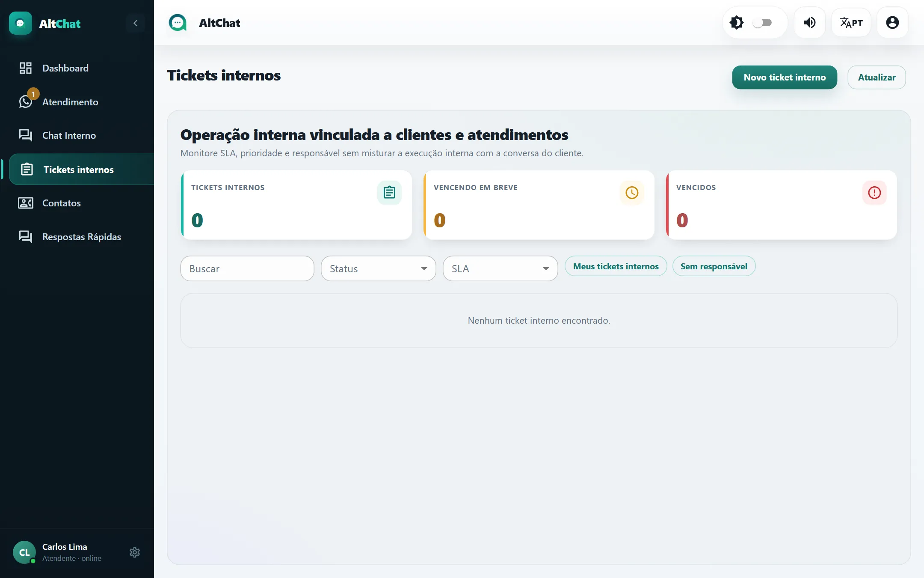The width and height of the screenshot is (924, 578).
Task: Toggle the Meus tickets internos filter
Action: (x=616, y=266)
